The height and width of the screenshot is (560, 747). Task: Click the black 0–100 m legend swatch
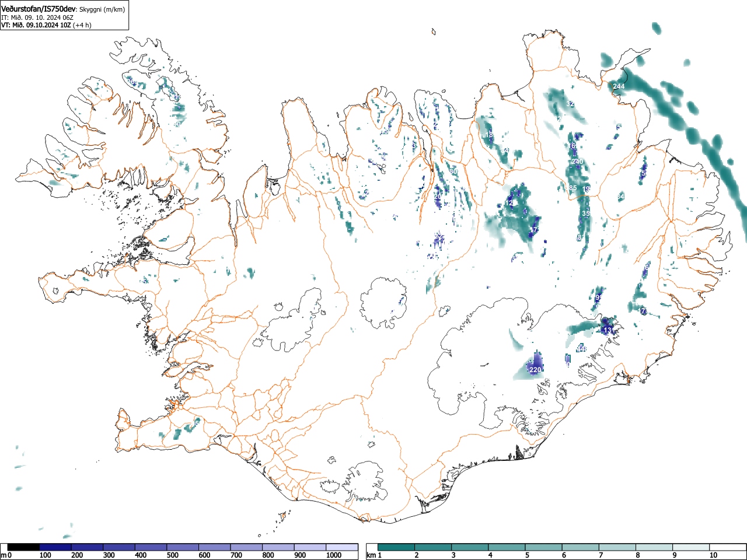click(24, 547)
